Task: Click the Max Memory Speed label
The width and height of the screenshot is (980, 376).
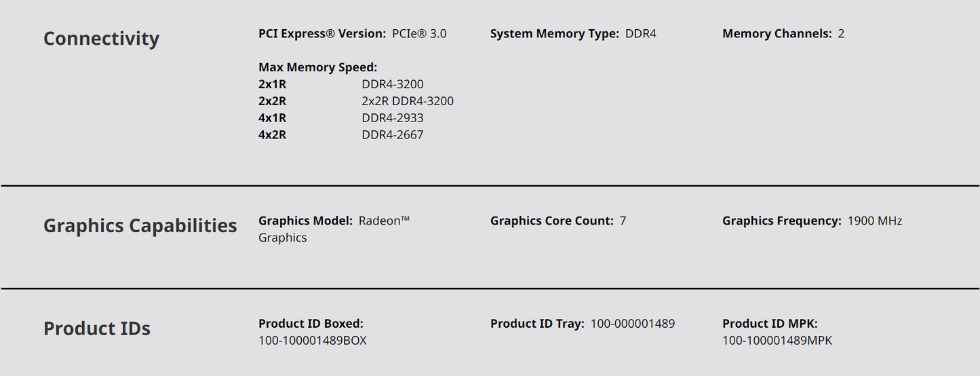Action: point(317,67)
